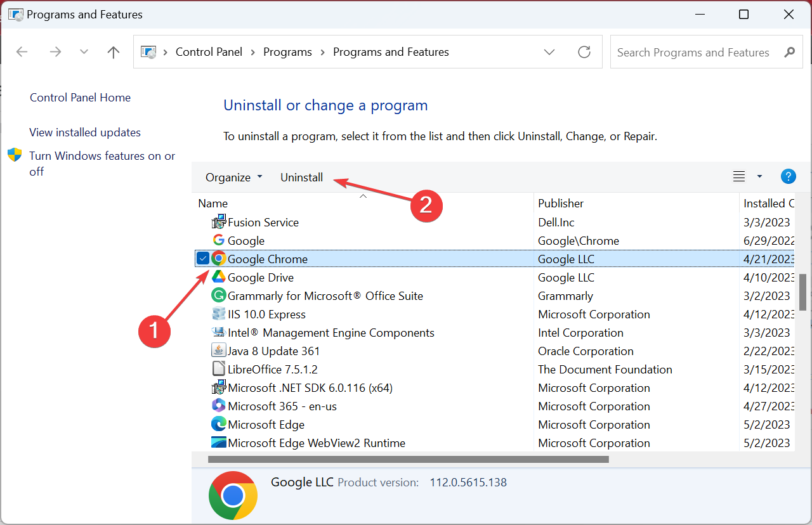
Task: Navigate to Control Panel via breadcrumb
Action: coord(209,51)
